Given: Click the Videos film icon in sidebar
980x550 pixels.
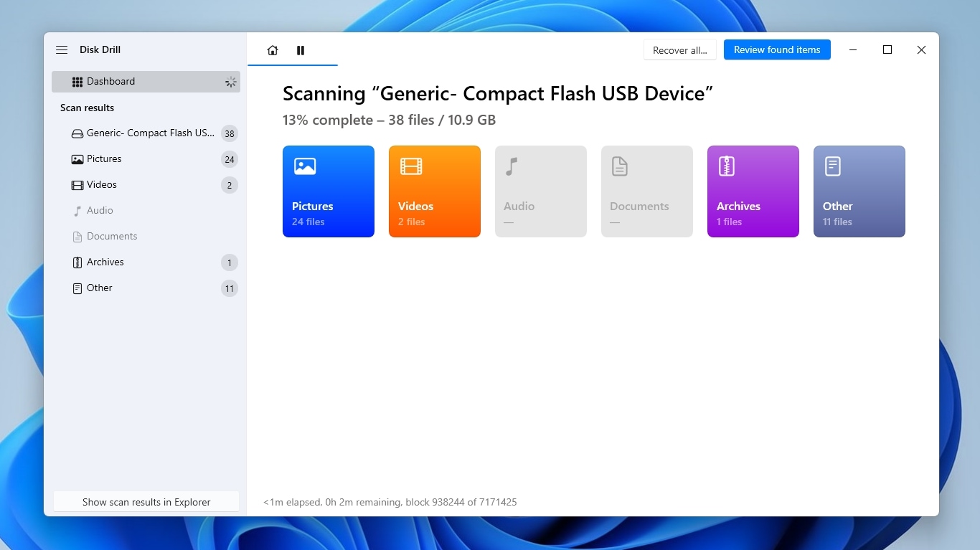Looking at the screenshot, I should (77, 185).
